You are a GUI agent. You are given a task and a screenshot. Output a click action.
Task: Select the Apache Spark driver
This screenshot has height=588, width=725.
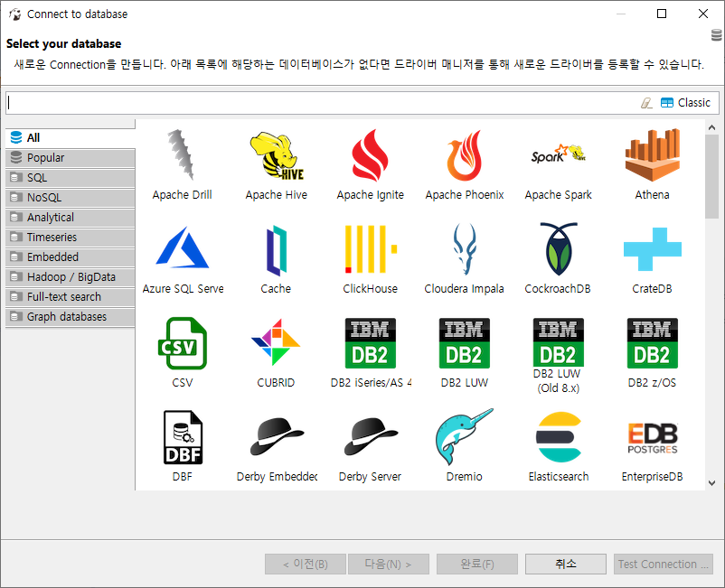(558, 154)
